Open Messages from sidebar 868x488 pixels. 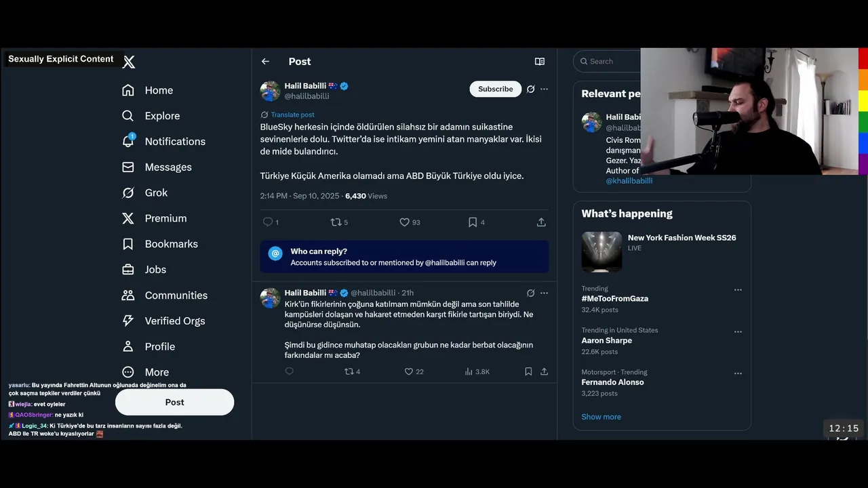(x=156, y=167)
